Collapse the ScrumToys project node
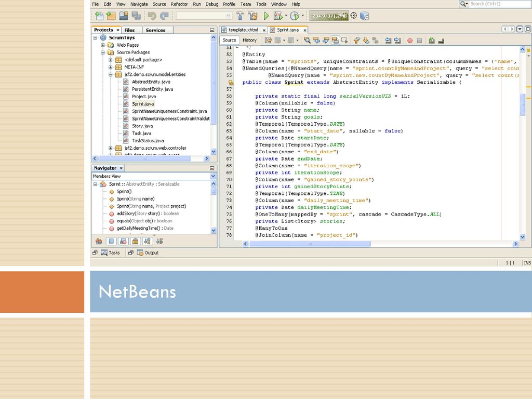 [96, 37]
